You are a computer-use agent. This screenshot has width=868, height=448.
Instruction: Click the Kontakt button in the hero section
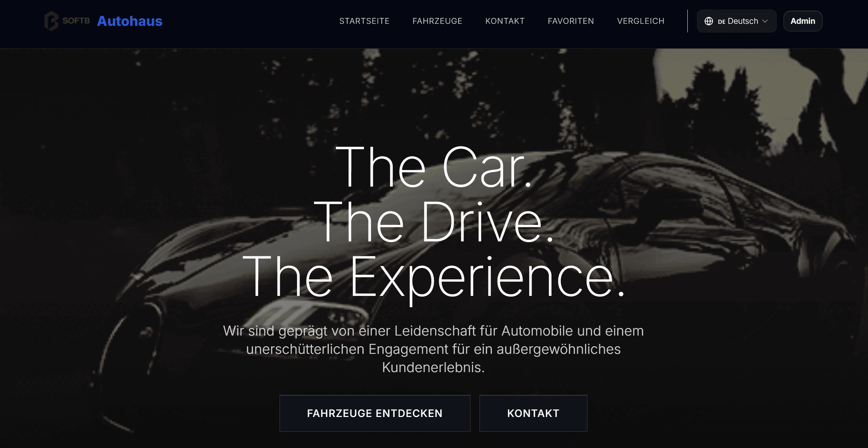point(533,413)
